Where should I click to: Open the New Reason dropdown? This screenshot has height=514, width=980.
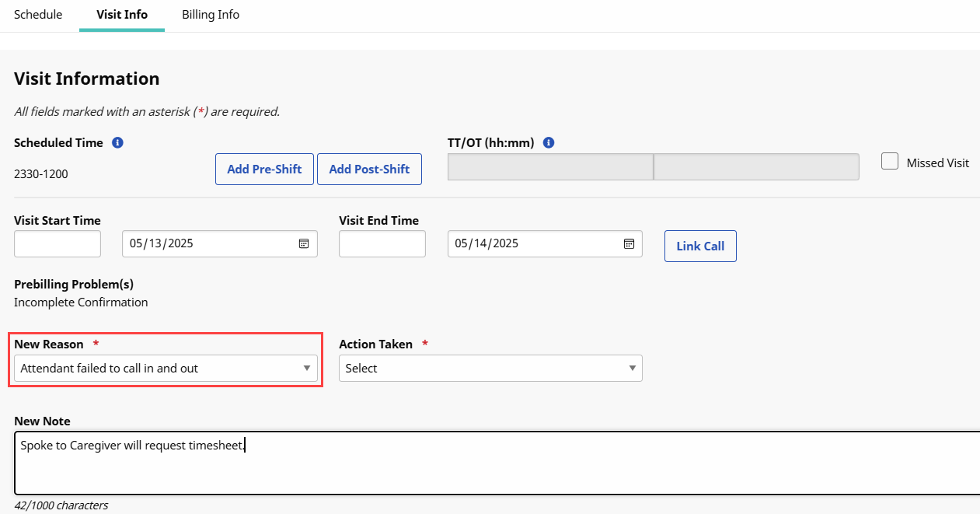click(166, 369)
